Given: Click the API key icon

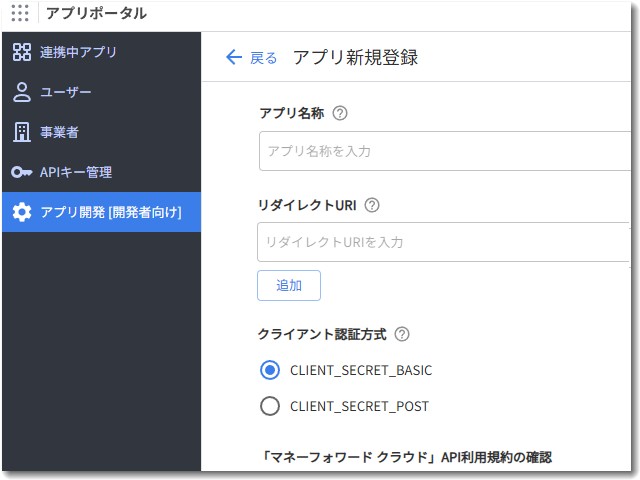Looking at the screenshot, I should click(x=22, y=172).
